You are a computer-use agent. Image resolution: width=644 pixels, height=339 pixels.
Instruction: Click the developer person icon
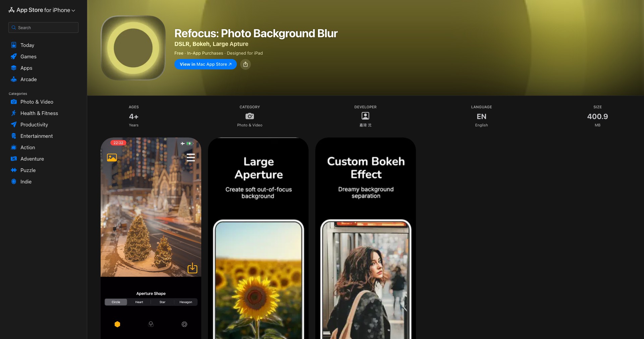pos(365,116)
